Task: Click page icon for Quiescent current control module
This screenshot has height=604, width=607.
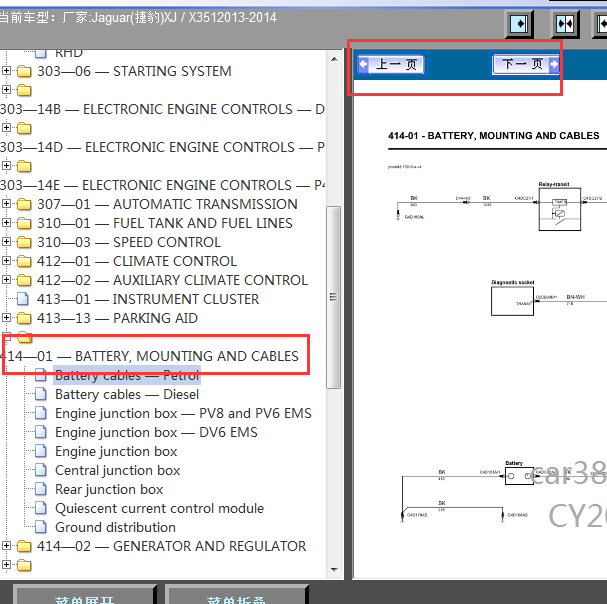Action: click(41, 508)
